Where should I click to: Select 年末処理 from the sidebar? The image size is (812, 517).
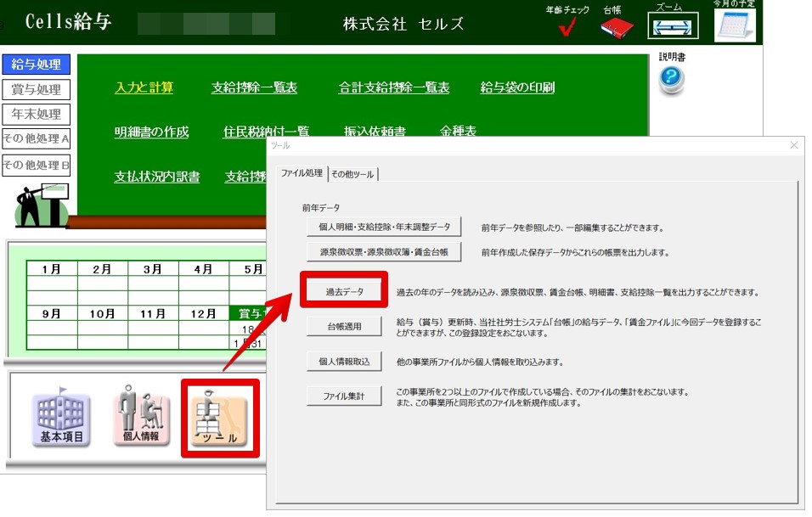point(35,114)
